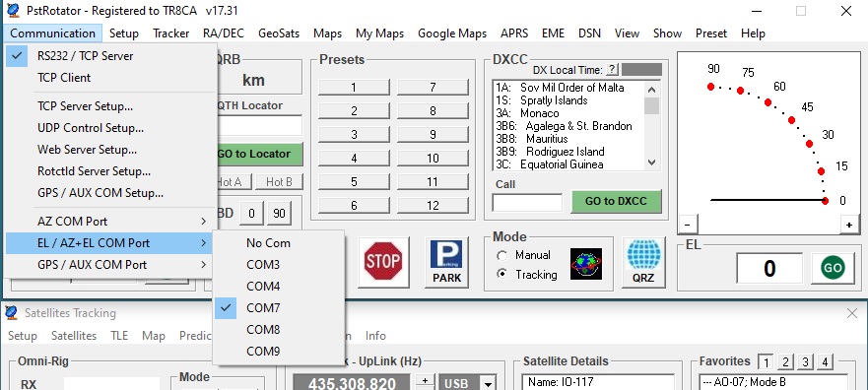Select the Tracking mode radio button

(x=502, y=275)
